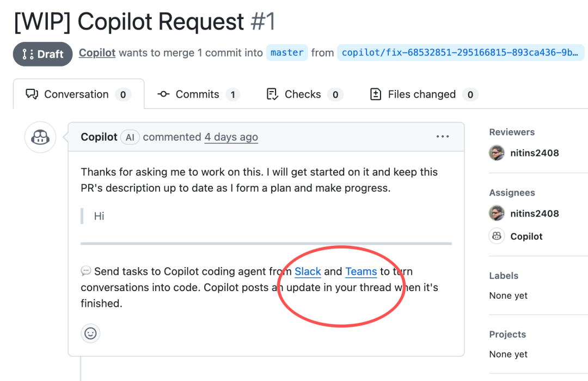Open the Checks tab
The height and width of the screenshot is (381, 588).
[304, 94]
